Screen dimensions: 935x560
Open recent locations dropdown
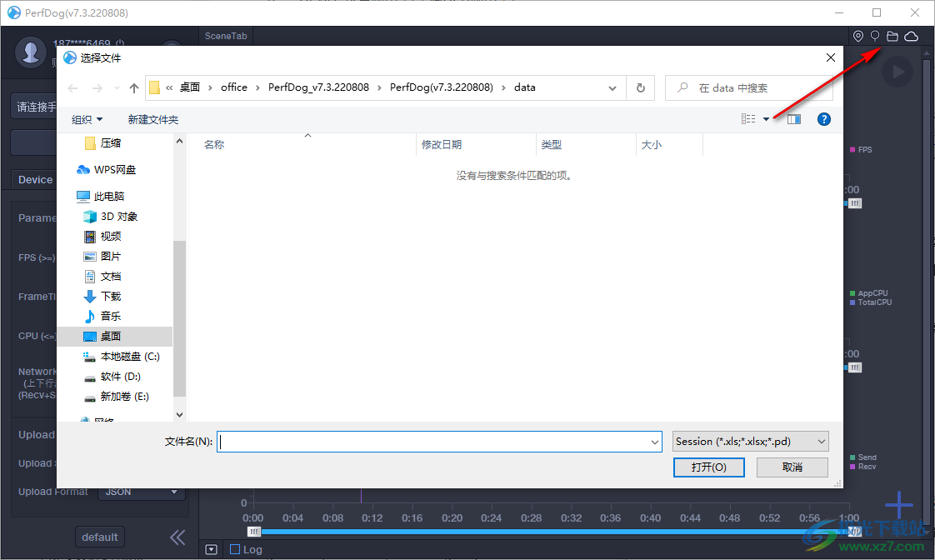pos(117,88)
